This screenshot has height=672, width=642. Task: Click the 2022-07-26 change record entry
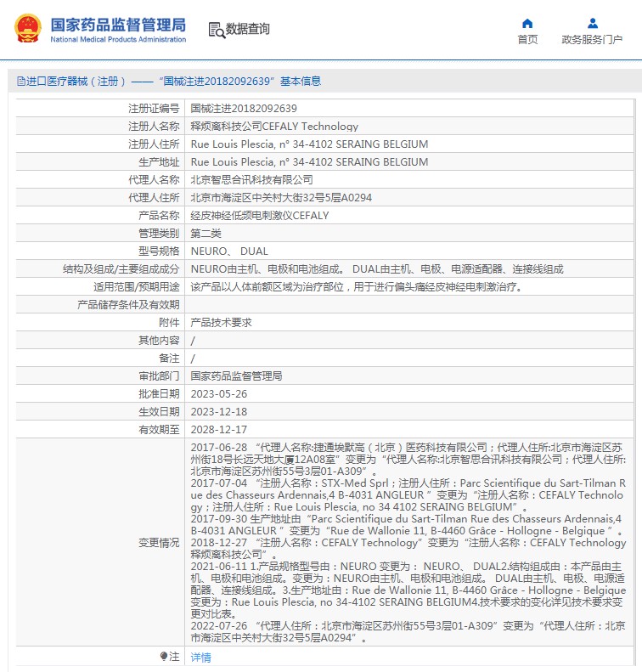[x=408, y=632]
